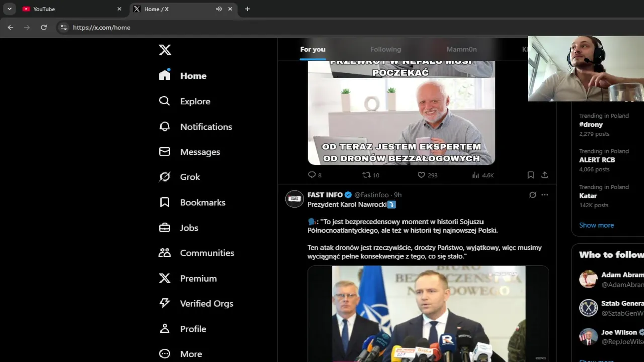Go back in the browser

[10, 27]
